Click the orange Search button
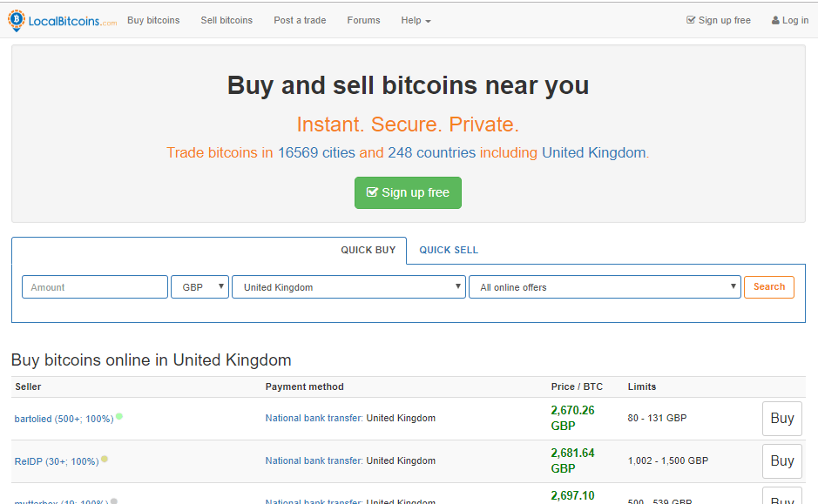The image size is (818, 504). [x=769, y=286]
